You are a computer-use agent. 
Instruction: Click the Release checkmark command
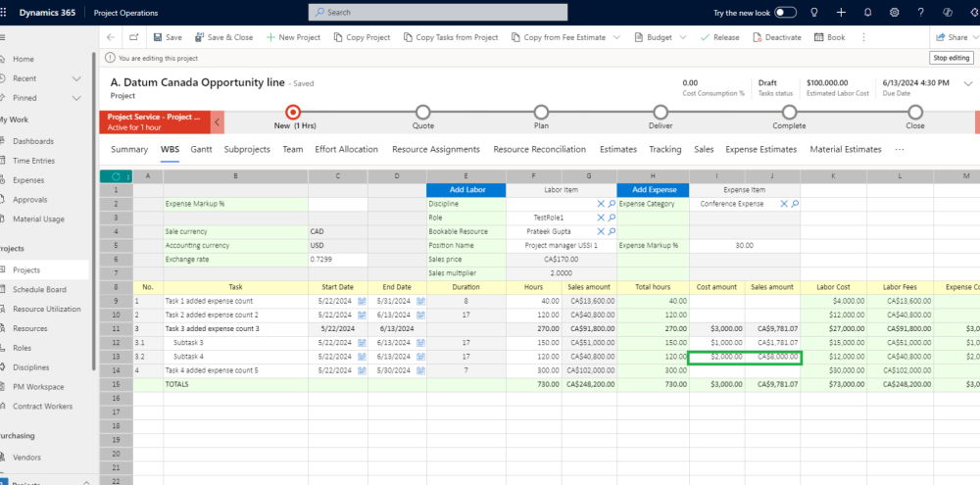coord(706,37)
